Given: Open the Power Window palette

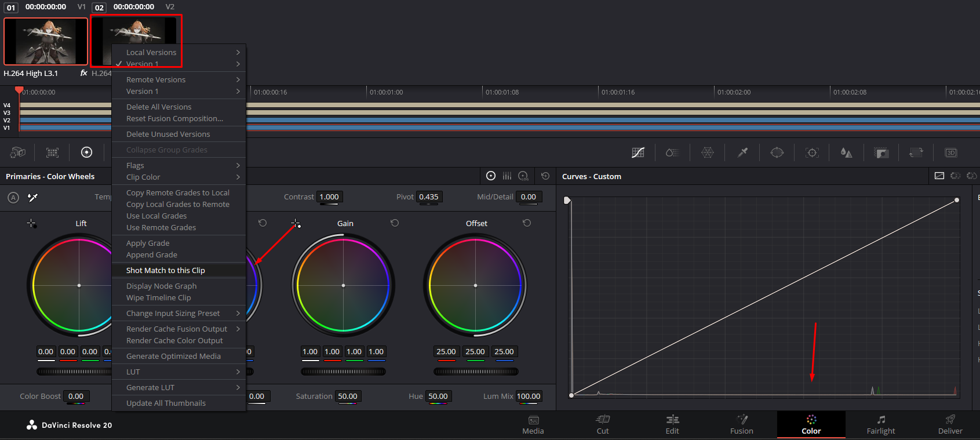Looking at the screenshot, I should (777, 152).
